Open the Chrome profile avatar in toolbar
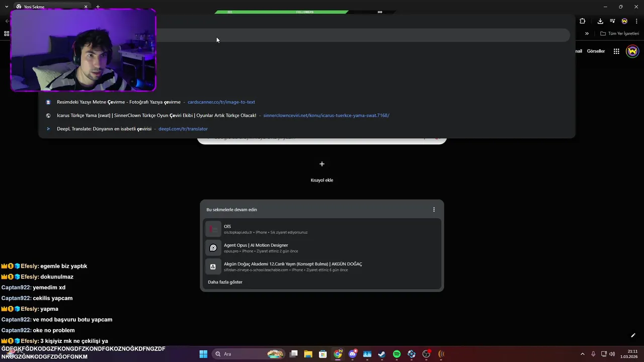This screenshot has width=644, height=362. pyautogui.click(x=624, y=21)
